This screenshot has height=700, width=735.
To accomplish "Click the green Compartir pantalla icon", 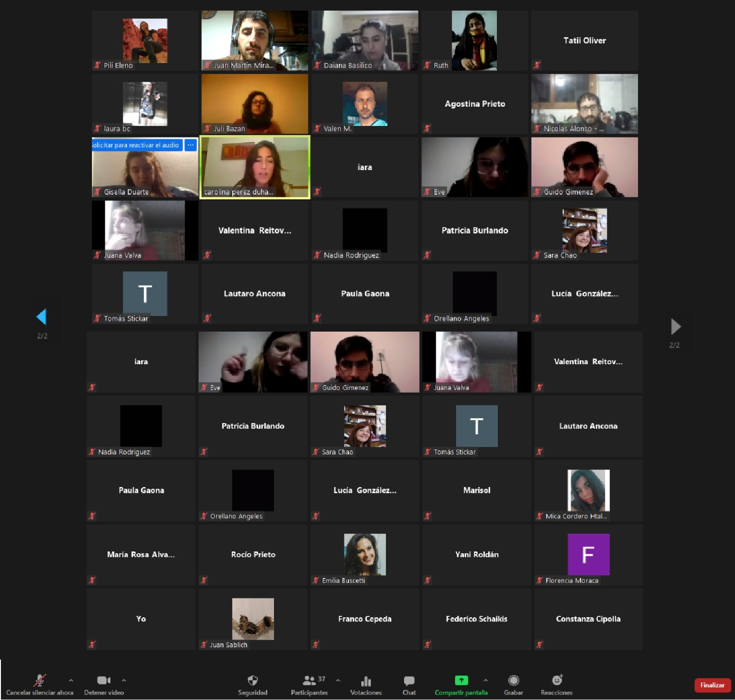I will 461,680.
